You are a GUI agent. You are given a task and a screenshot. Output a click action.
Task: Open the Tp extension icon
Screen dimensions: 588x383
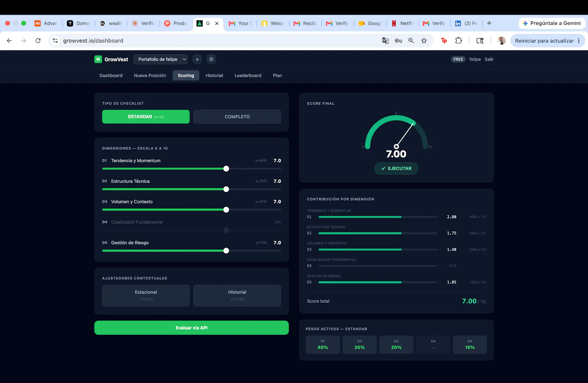[444, 41]
